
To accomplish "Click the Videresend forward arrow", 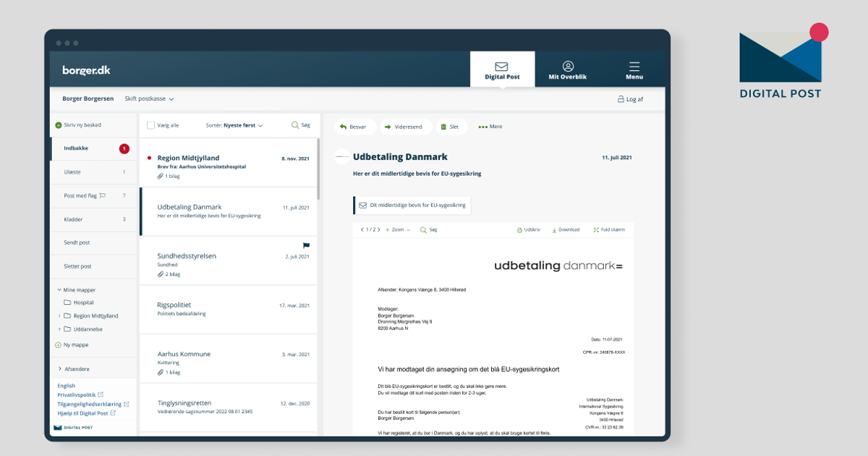I will [388, 127].
